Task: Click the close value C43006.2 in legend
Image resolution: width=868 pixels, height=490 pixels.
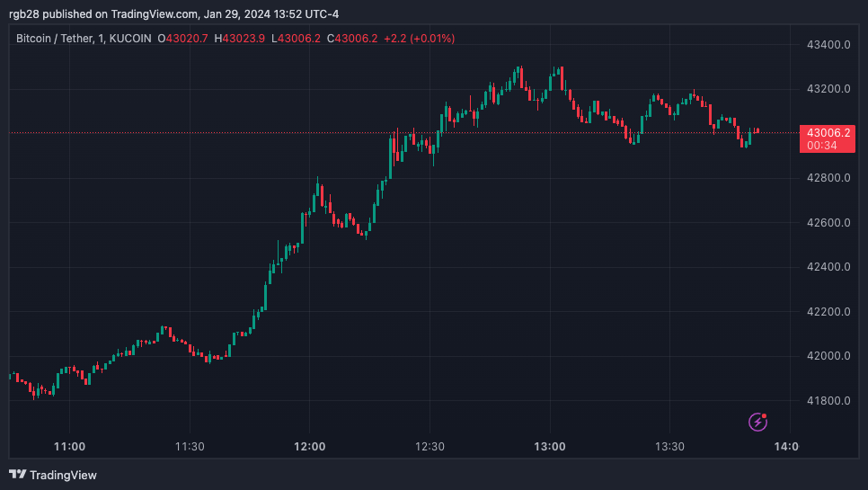Action: [x=352, y=38]
